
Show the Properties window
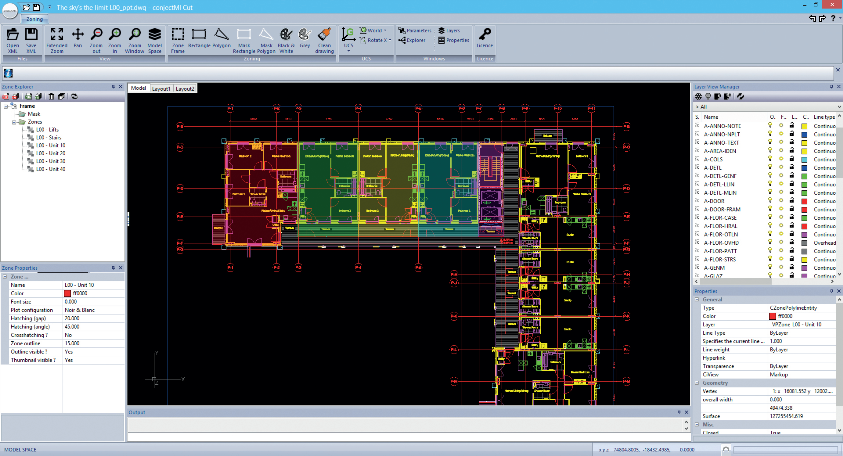453,40
